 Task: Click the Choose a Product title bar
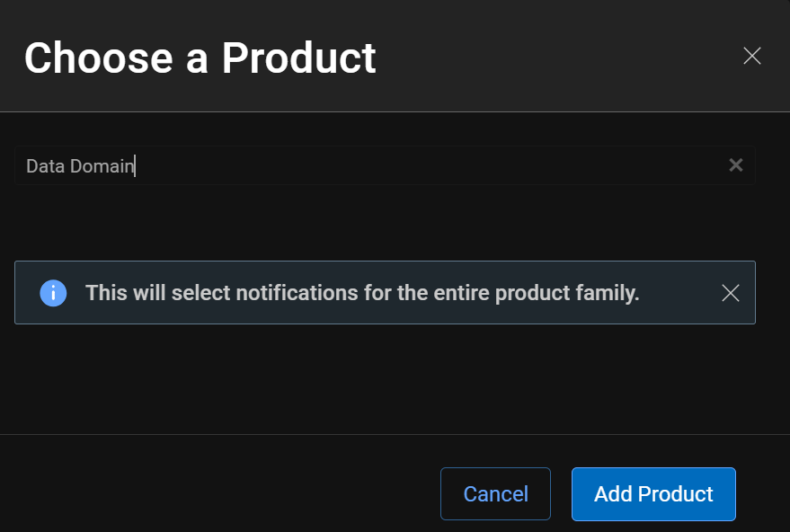[200, 58]
